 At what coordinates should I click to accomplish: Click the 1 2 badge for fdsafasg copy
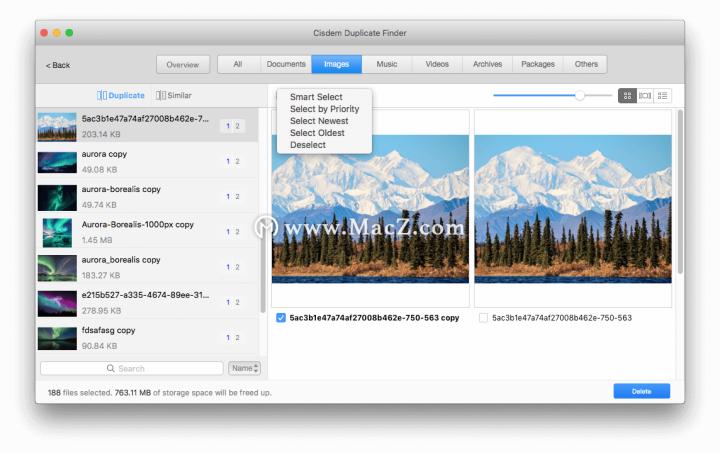coord(232,338)
